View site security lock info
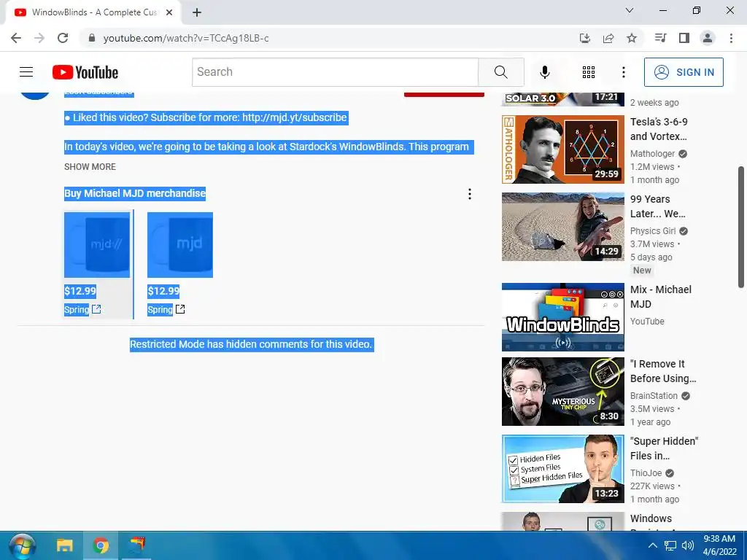Screen dimensions: 747x560 coord(92,38)
